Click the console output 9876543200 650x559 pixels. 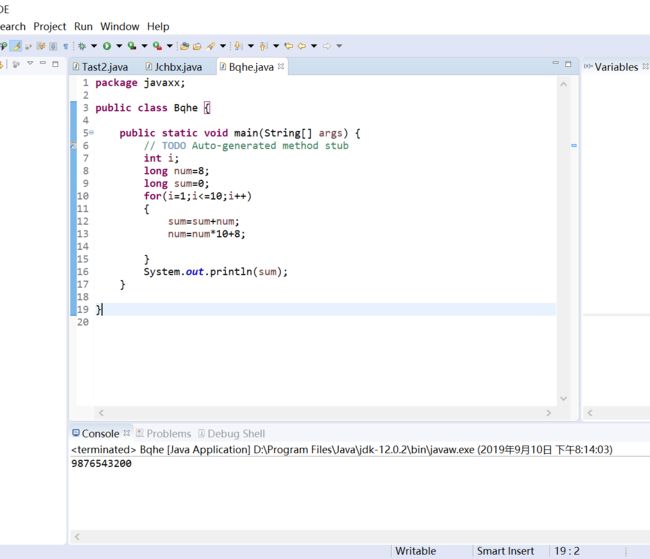(102, 463)
